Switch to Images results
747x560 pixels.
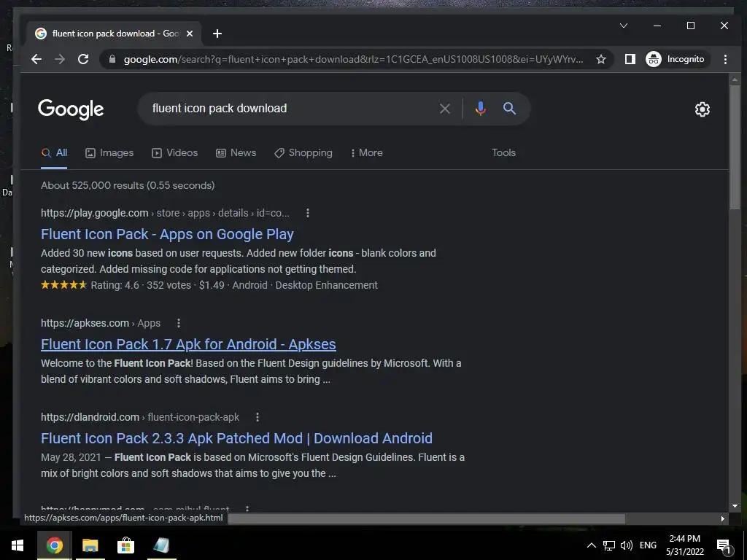(x=109, y=153)
